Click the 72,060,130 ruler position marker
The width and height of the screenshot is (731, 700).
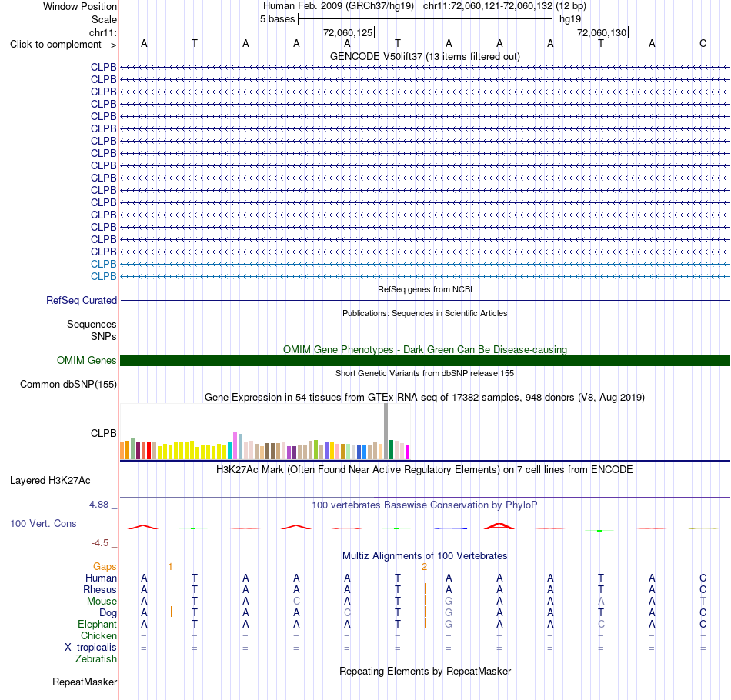click(602, 32)
